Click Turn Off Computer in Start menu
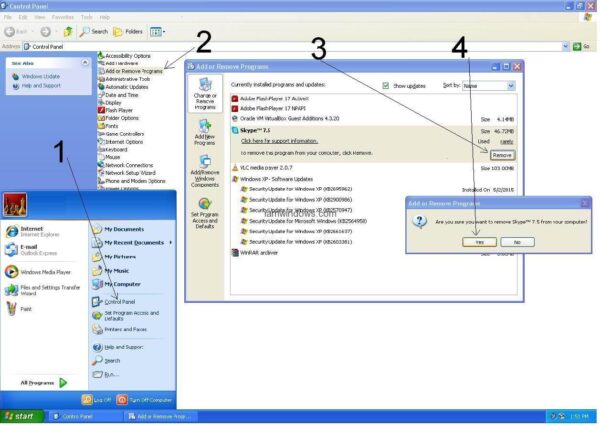 point(144,400)
